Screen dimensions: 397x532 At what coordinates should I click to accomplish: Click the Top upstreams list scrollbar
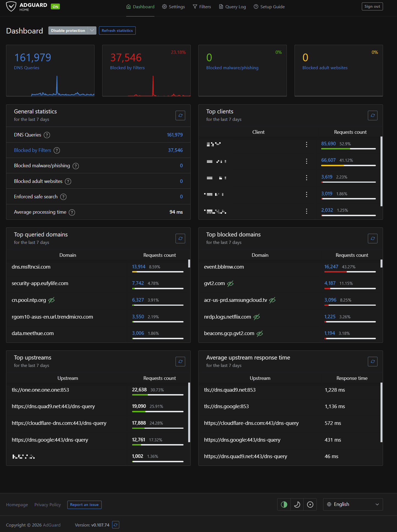189,412
